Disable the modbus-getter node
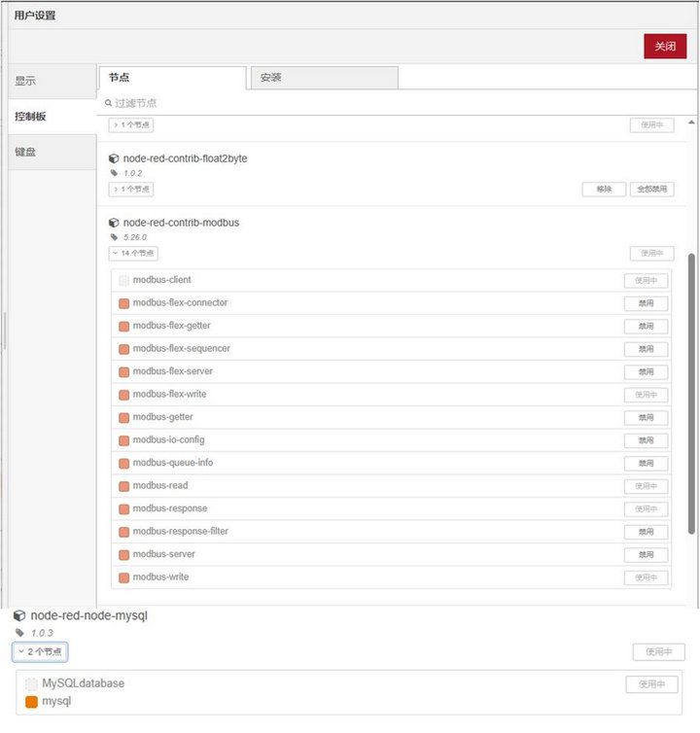Viewport: 700px width, 733px height. (x=646, y=417)
